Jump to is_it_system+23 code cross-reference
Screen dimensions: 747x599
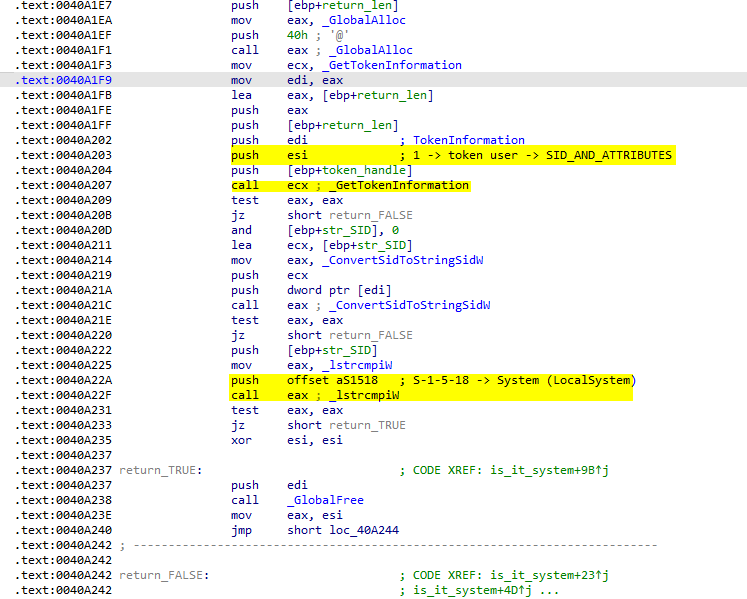click(550, 575)
